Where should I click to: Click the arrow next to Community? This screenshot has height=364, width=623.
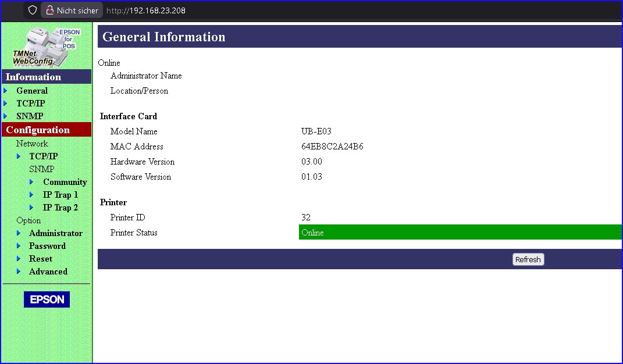pyautogui.click(x=32, y=182)
